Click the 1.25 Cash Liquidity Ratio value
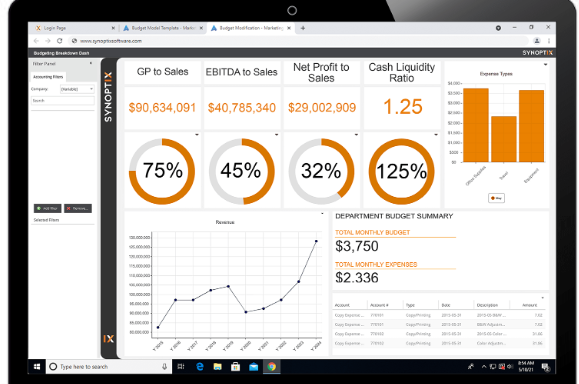The height and width of the screenshot is (384, 579). 402,107
